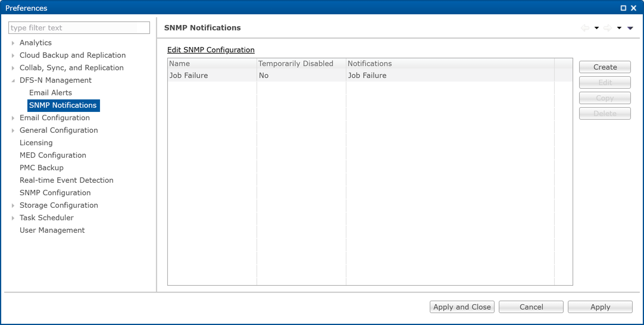Click Job Failure in Notifications column
The height and width of the screenshot is (325, 644).
[450, 76]
